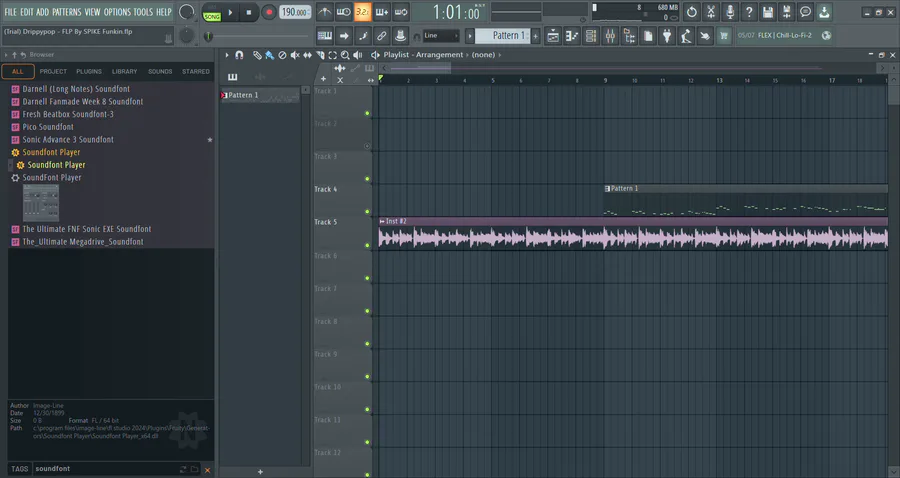
Task: Click the render/export audio icon
Action: pyautogui.click(x=786, y=11)
